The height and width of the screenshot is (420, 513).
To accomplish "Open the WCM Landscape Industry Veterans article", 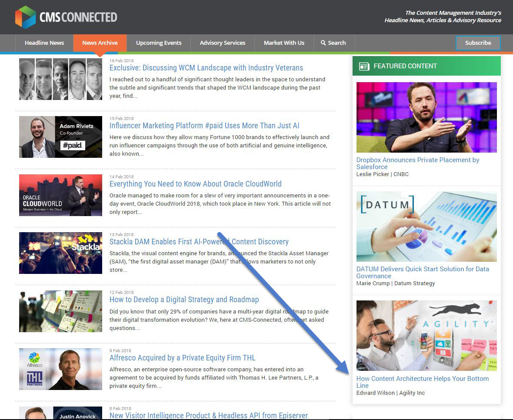I will point(206,68).
